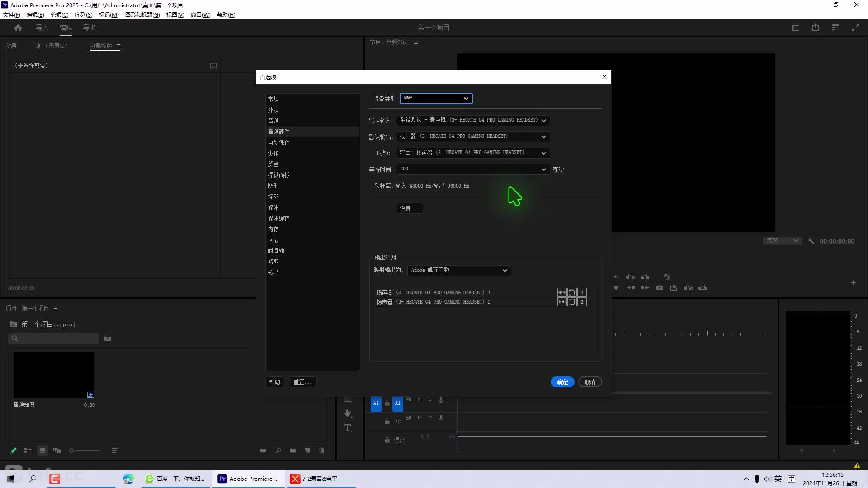The height and width of the screenshot is (488, 868).
Task: Select the Hand tool in timeline toolbar
Action: click(x=348, y=413)
